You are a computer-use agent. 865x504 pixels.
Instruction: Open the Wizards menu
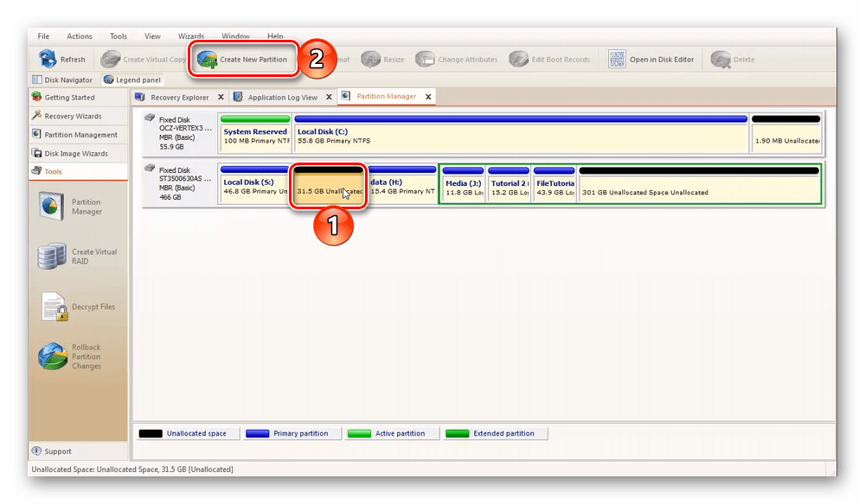[191, 35]
